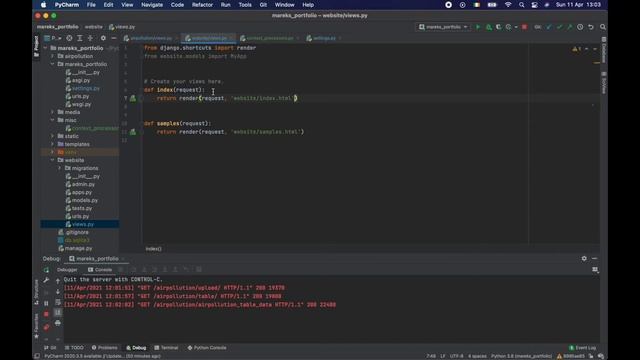
Task: Stop the running process with red square in top toolbar
Action: point(524,27)
